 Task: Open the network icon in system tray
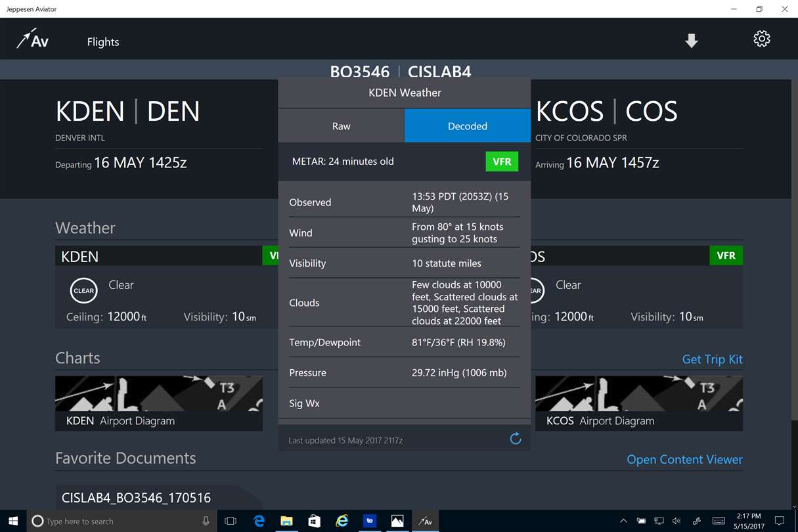pyautogui.click(x=659, y=521)
